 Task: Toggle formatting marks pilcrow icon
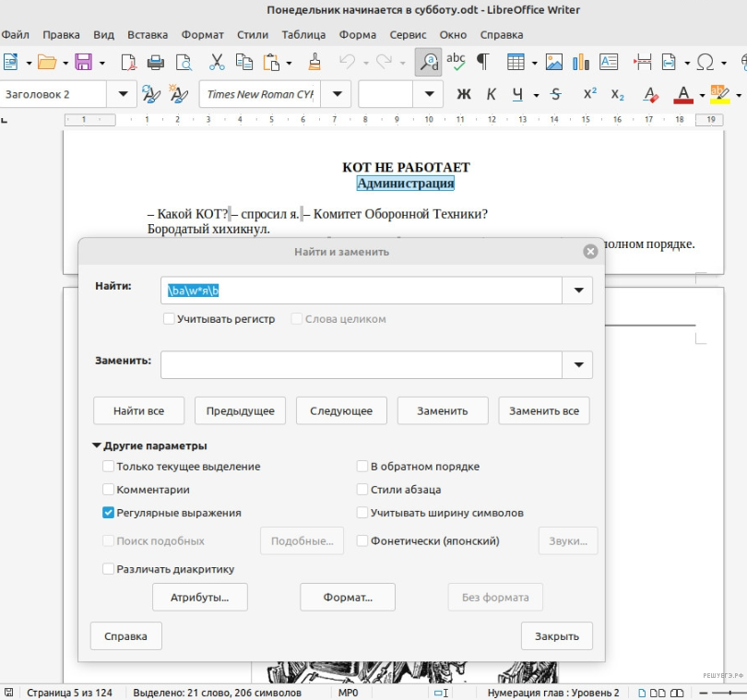click(x=481, y=62)
